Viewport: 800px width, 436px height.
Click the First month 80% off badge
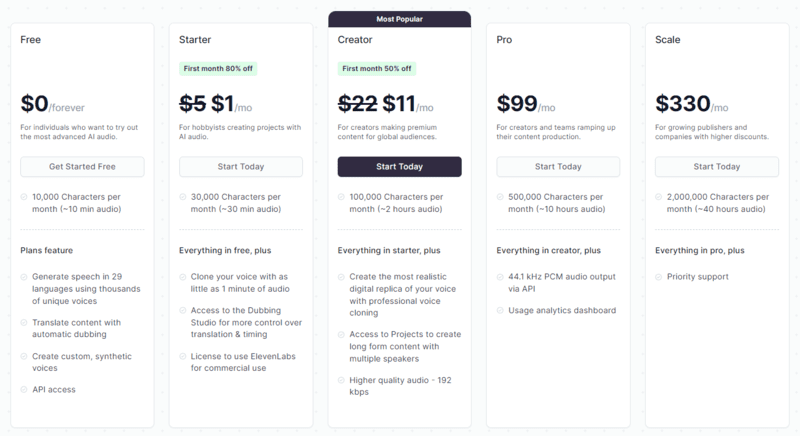218,69
